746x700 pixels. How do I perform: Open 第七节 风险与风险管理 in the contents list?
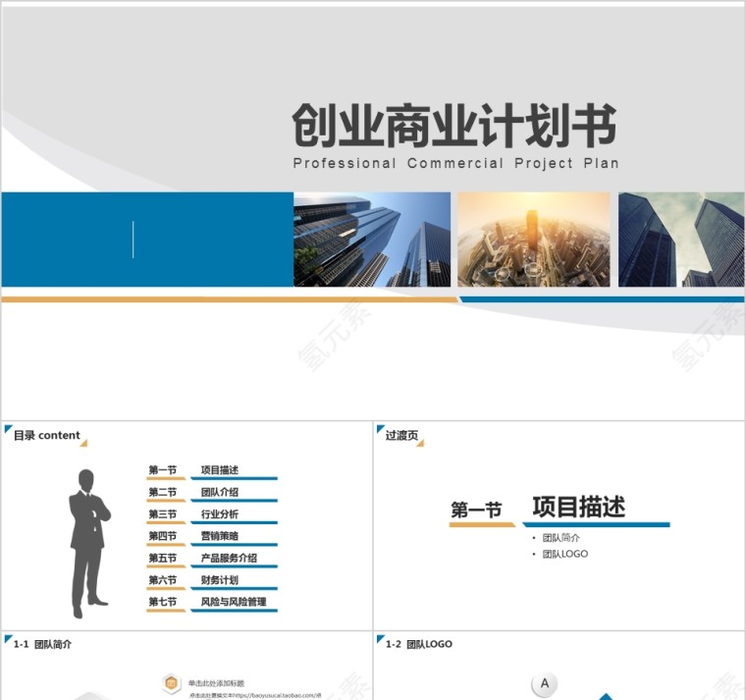click(212, 602)
